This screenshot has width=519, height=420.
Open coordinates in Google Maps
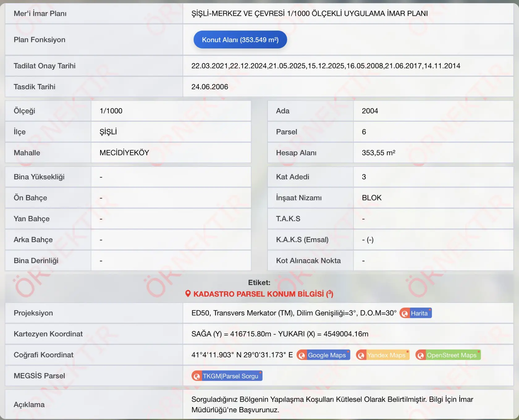(x=323, y=355)
